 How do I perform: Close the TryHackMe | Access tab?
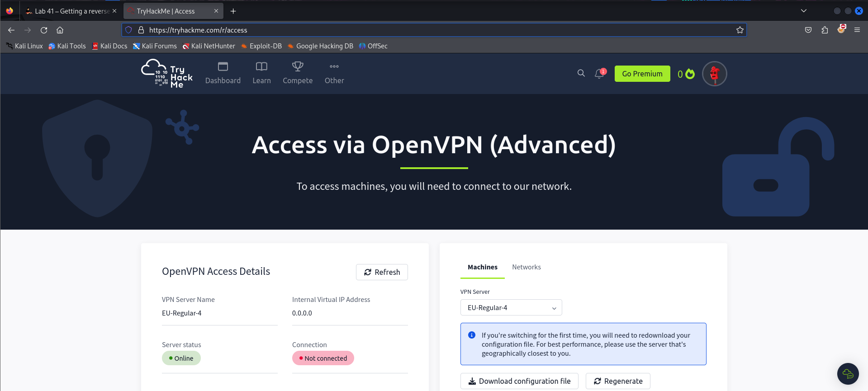pyautogui.click(x=216, y=11)
